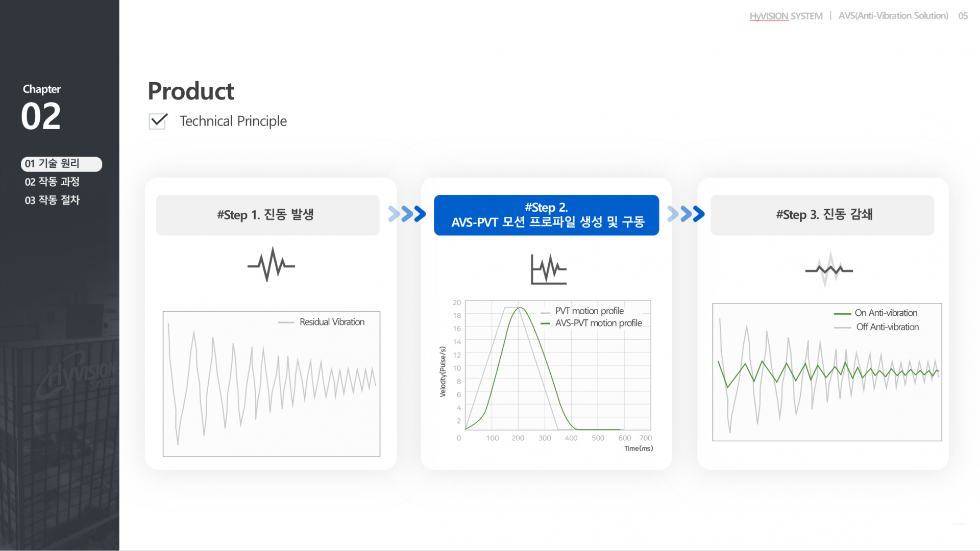Click the #Step 1. 진동 발생 header
Viewport: 980px width, 551px height.
point(267,215)
